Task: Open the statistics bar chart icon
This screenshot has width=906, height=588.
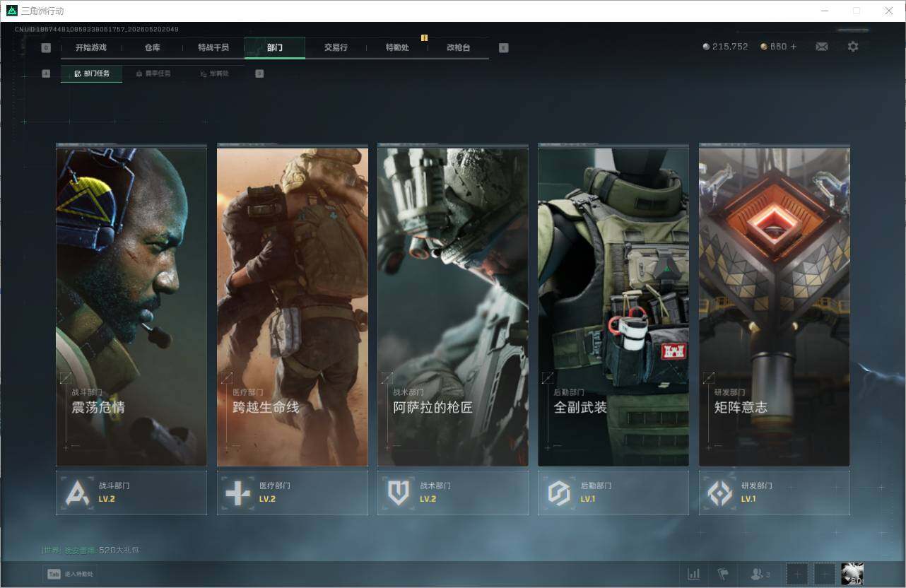Action: pyautogui.click(x=694, y=574)
